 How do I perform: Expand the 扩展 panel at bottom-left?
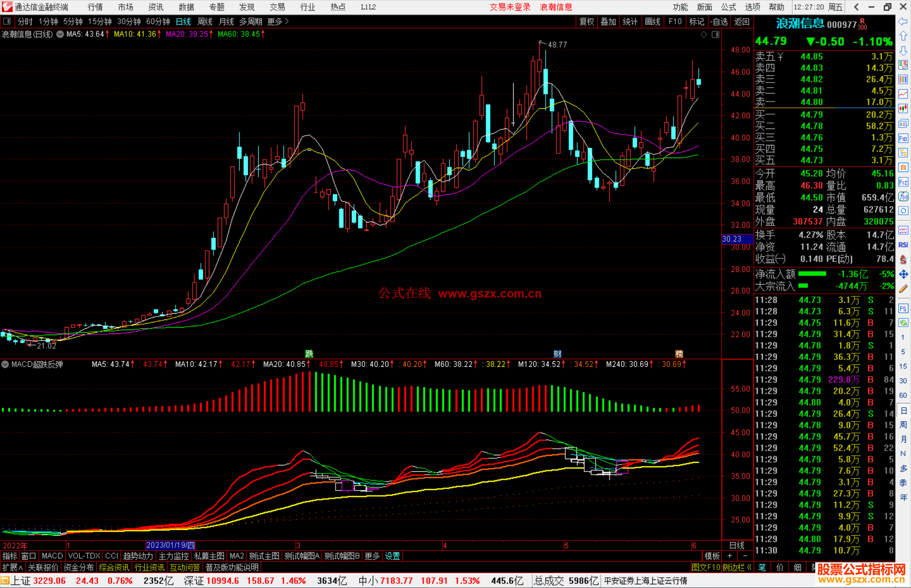pos(13,567)
